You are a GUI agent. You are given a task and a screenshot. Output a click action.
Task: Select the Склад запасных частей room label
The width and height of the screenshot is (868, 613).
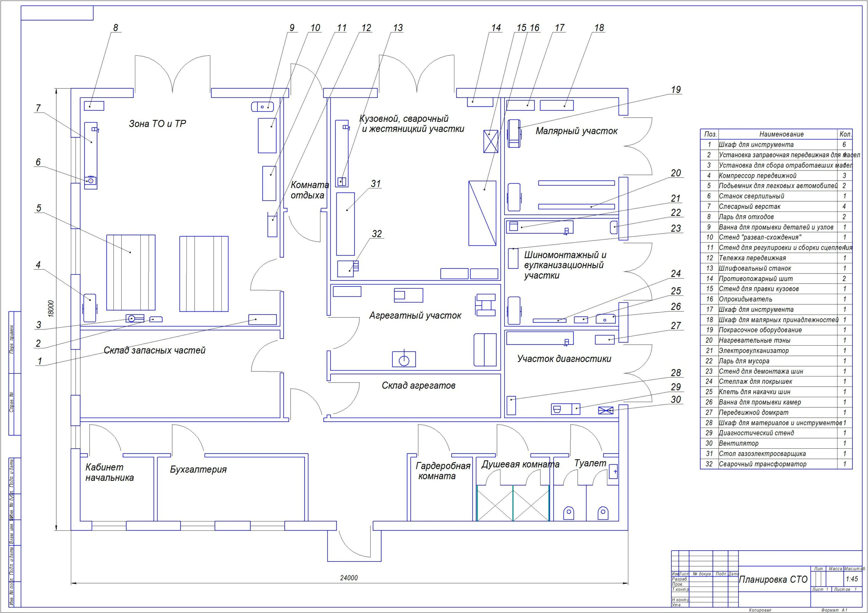coord(154,350)
